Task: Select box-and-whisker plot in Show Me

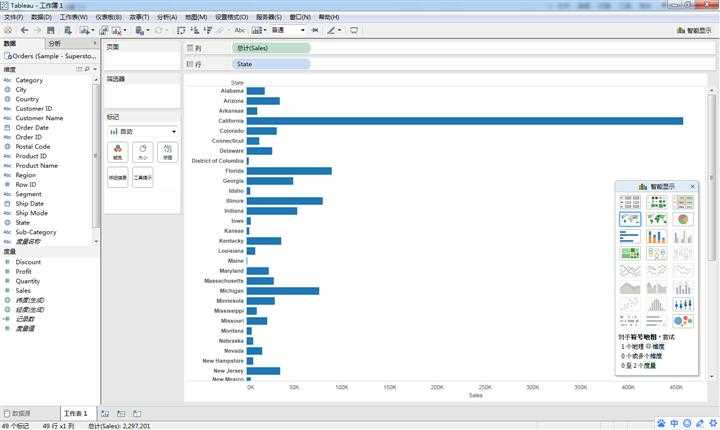Action: [683, 304]
